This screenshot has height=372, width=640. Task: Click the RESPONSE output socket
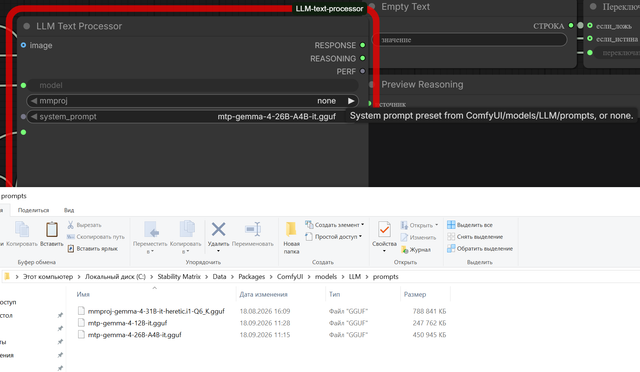(362, 45)
